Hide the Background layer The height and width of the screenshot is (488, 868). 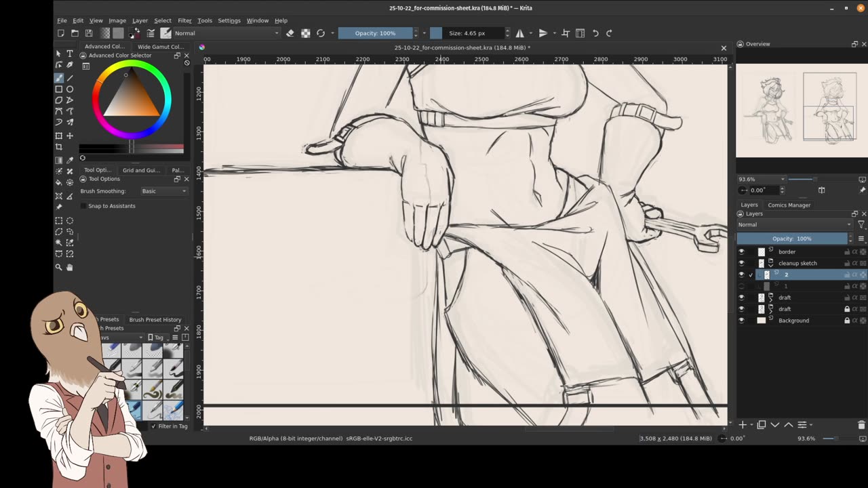[x=741, y=321]
